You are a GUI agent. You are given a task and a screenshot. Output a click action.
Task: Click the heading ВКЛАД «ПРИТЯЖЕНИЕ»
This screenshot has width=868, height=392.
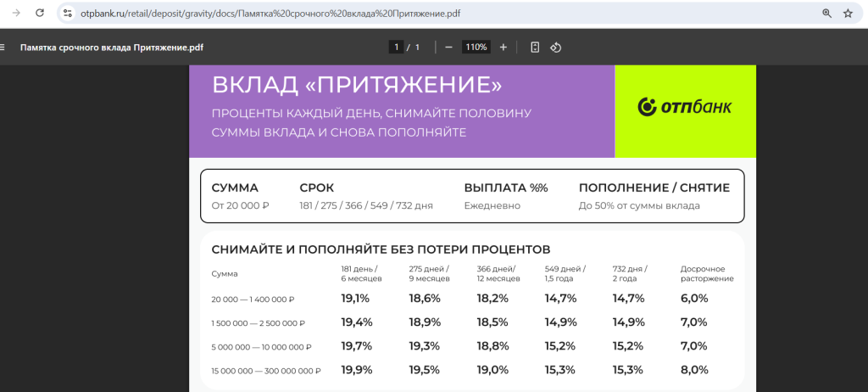pyautogui.click(x=357, y=85)
